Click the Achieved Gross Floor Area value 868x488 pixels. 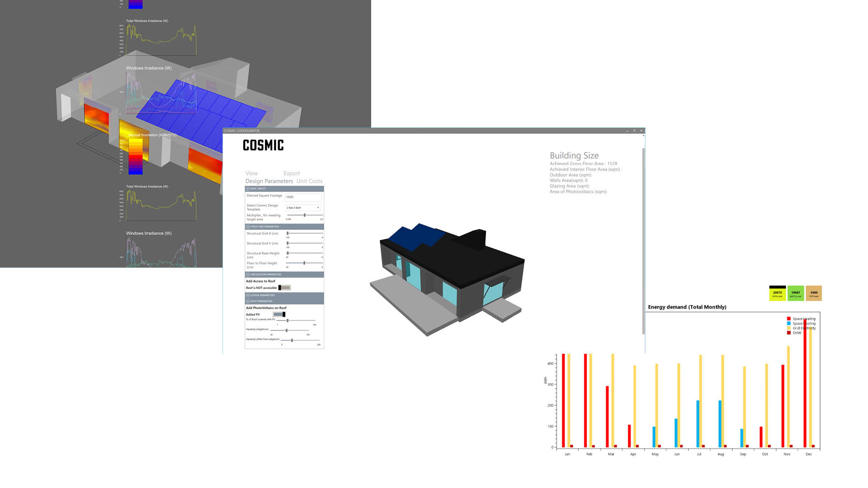click(x=612, y=164)
